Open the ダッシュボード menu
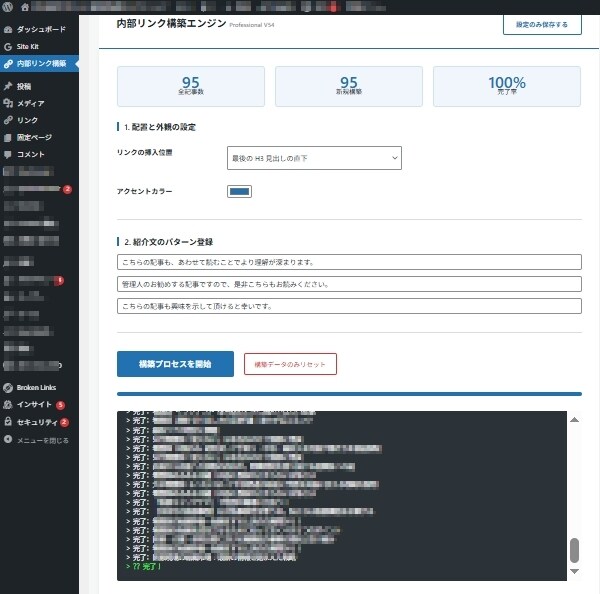This screenshot has width=600, height=594. coord(39,29)
